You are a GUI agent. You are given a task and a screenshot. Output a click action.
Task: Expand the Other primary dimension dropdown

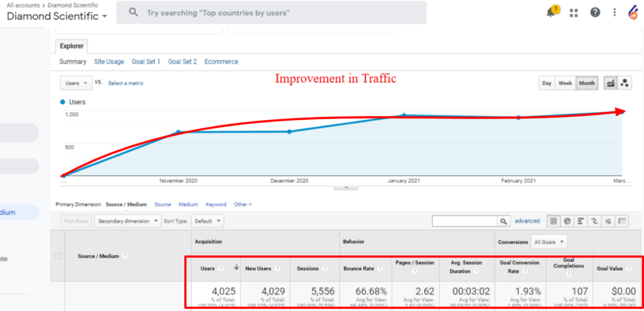coord(243,204)
